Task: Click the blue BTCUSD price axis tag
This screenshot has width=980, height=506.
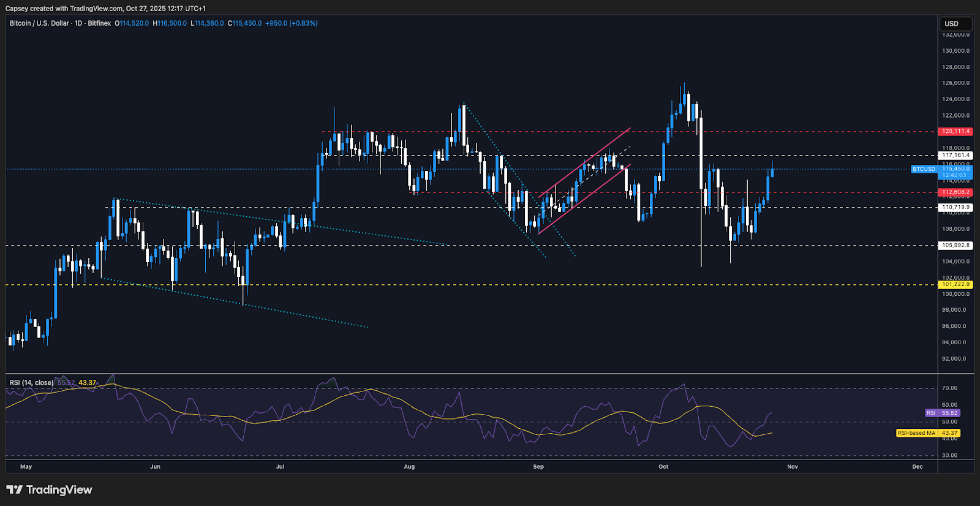Action: 924,169
